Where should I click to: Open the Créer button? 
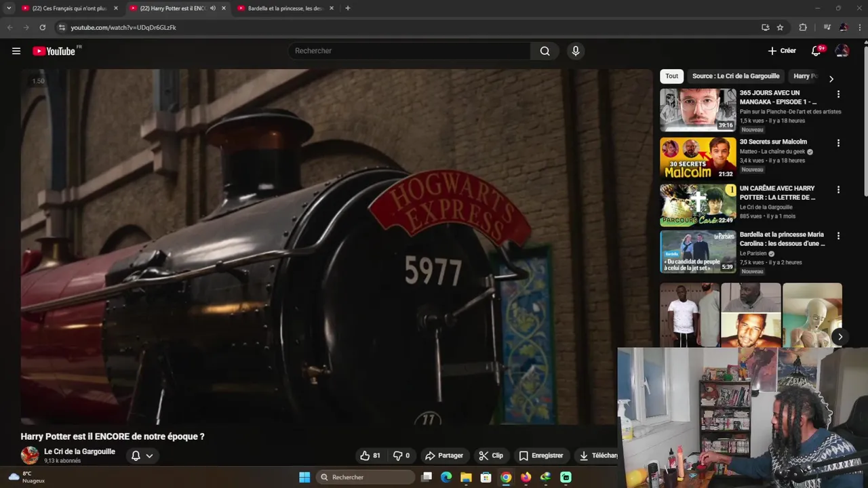(782, 51)
